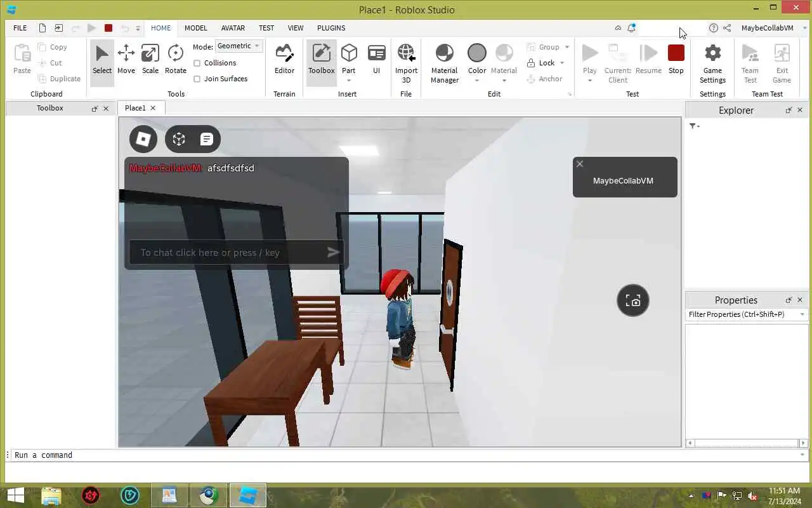812x508 pixels.
Task: Activate the Move tool
Action: coord(126,60)
